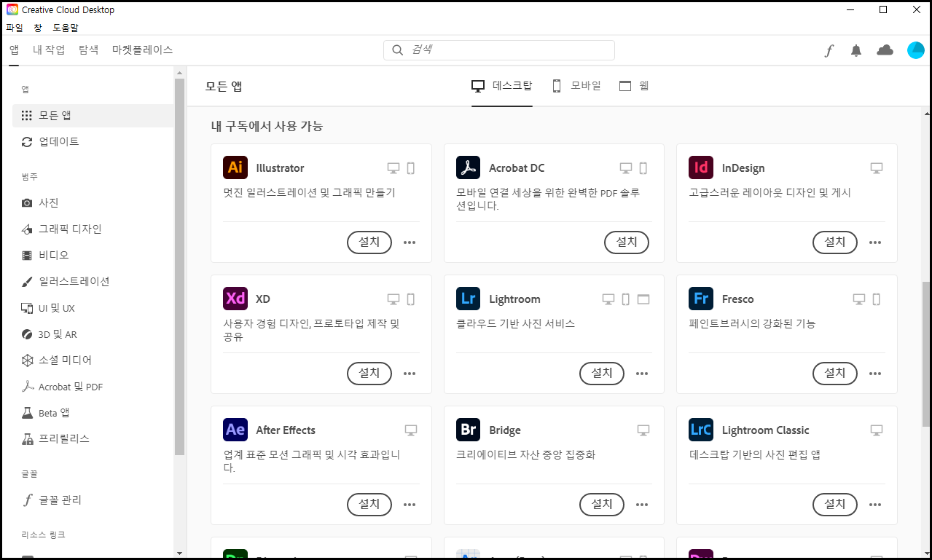Select the 앱 top tab
The height and width of the screenshot is (560, 932).
click(x=14, y=50)
